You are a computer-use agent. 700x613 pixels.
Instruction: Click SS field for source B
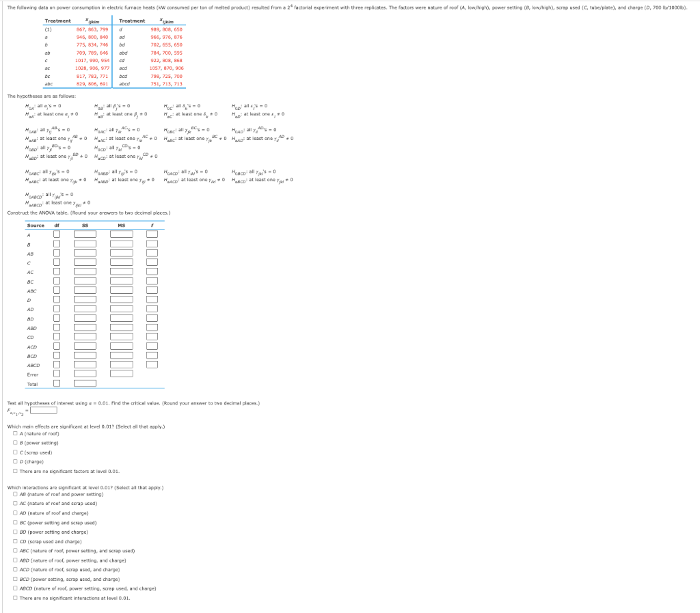[x=85, y=243]
